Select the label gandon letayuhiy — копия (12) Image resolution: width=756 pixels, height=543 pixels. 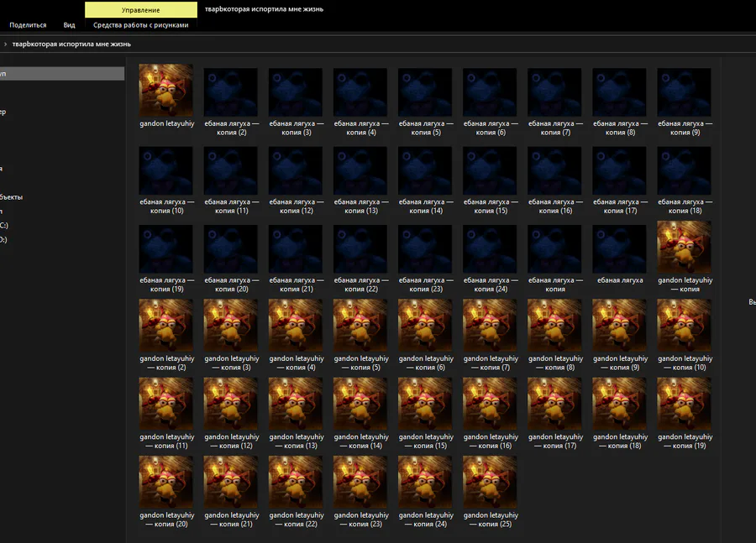coord(232,441)
